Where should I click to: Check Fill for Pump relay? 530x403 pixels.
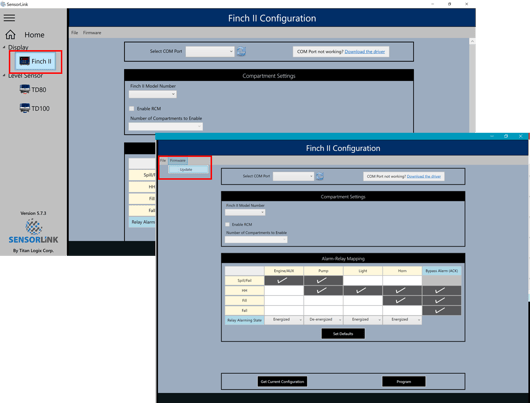pos(323,300)
